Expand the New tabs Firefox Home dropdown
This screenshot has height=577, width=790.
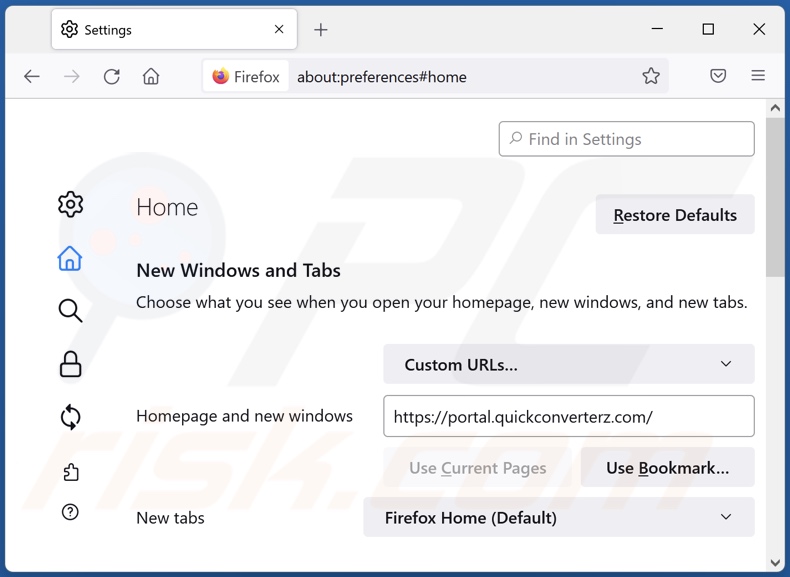click(x=558, y=518)
